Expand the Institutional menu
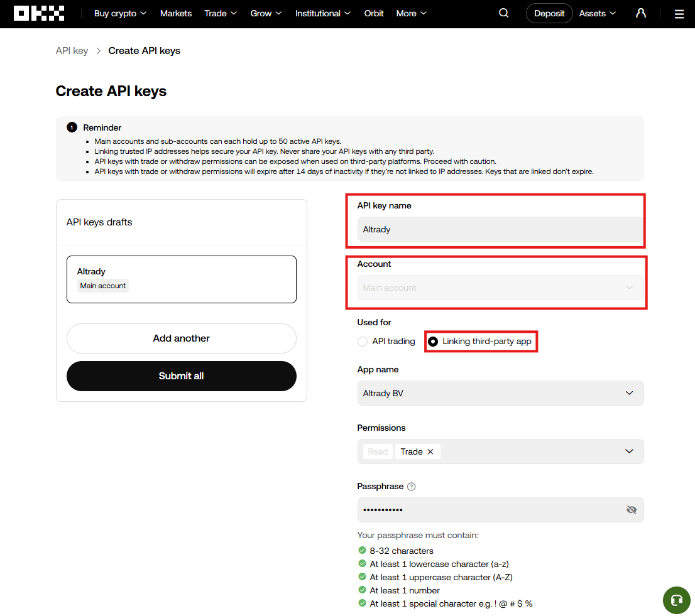Image resolution: width=695 pixels, height=616 pixels. pyautogui.click(x=323, y=13)
